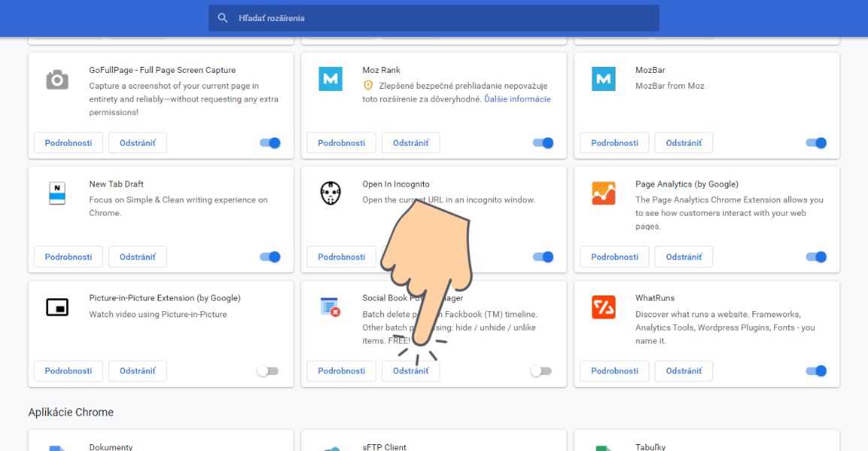Click Odstrániť under Social Book Post Manager

411,371
